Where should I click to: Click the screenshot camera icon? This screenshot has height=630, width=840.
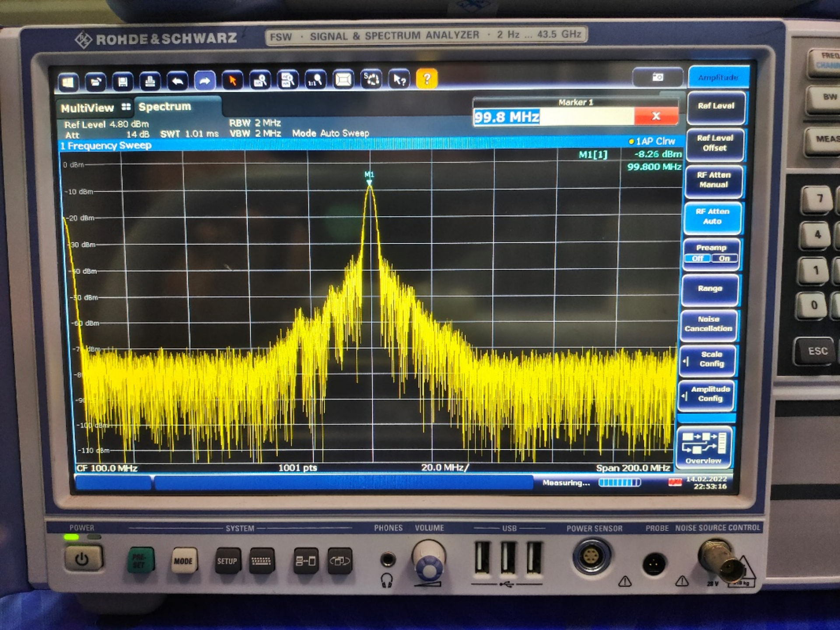point(658,77)
